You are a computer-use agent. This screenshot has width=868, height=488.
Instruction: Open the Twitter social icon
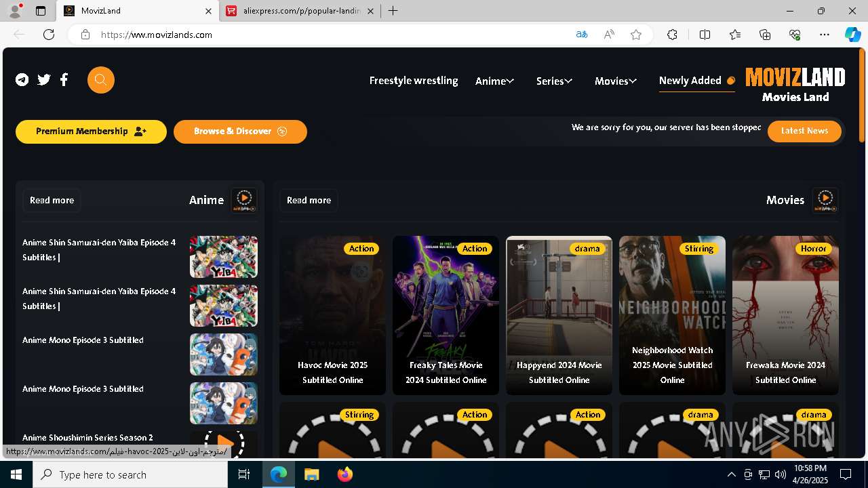click(44, 80)
